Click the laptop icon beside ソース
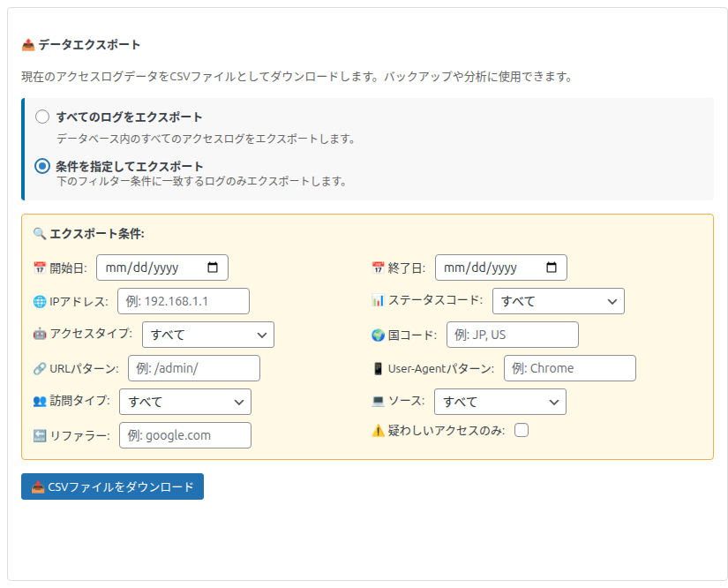Screen dimensions: 728x588 pos(378,401)
